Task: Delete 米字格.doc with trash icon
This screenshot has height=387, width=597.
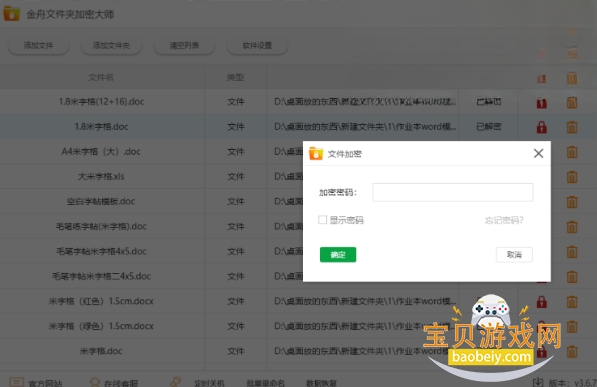Action: 572,351
